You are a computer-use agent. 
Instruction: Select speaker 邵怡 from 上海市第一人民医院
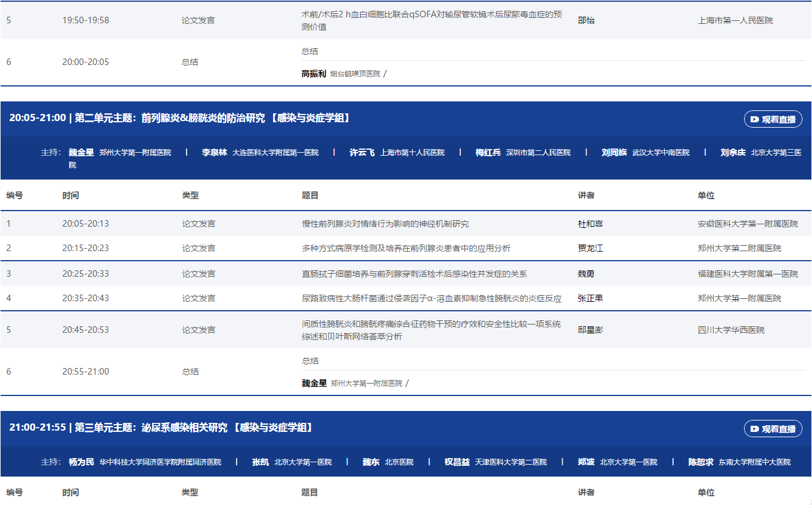coord(587,20)
